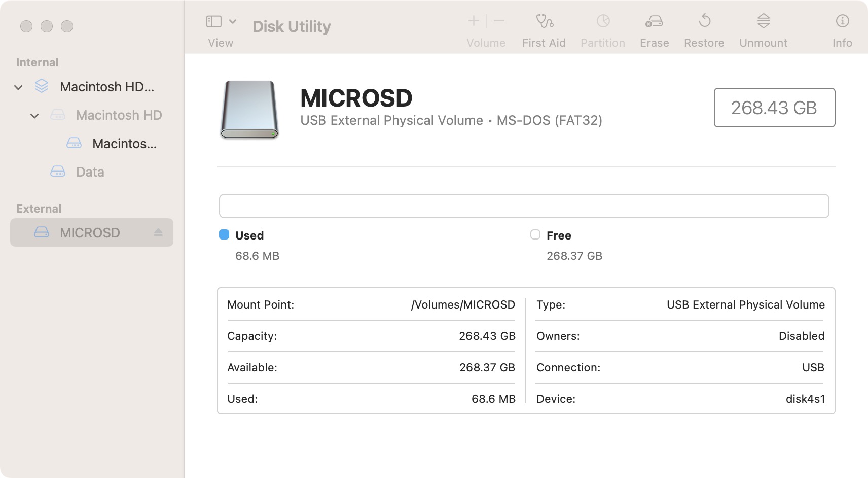Click the disk4s1 device value

click(x=805, y=399)
